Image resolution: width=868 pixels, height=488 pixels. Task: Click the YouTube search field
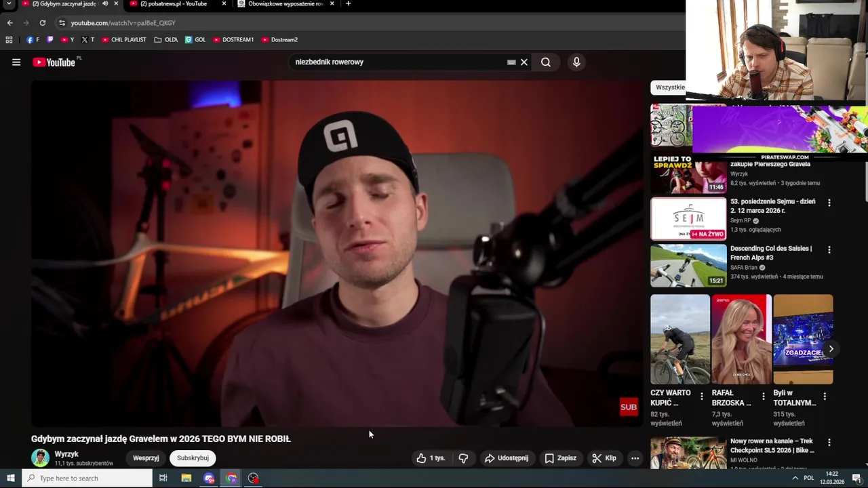click(x=400, y=62)
